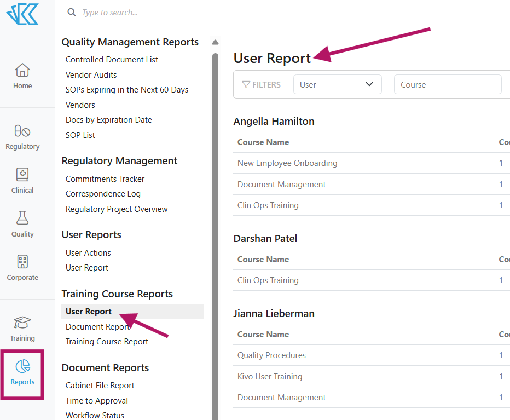
Task: Open the Clinical module
Action: pyautogui.click(x=22, y=180)
